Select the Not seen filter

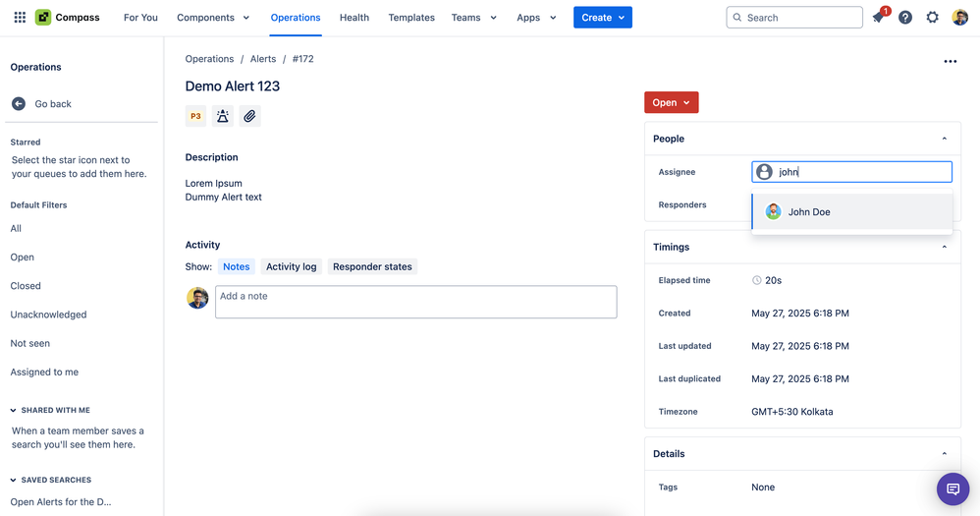point(30,343)
